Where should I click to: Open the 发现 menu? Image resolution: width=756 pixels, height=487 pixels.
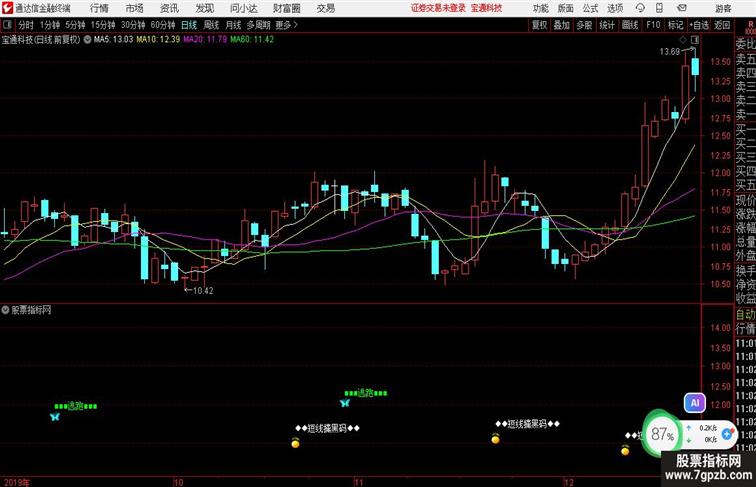[204, 8]
